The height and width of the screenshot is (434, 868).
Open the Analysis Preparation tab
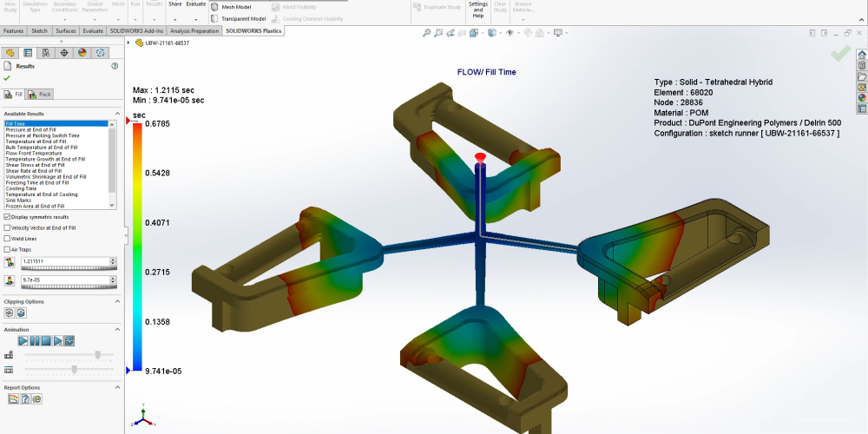click(x=194, y=30)
